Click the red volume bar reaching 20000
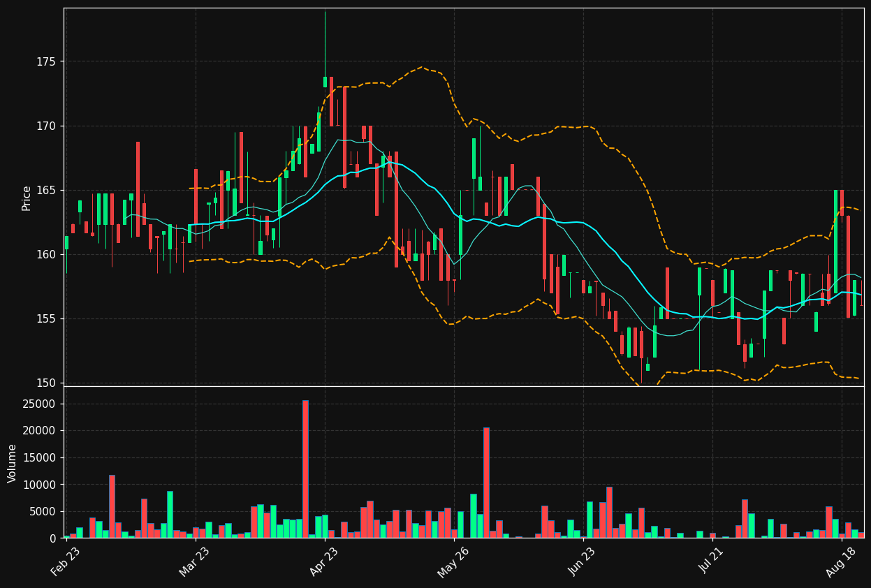Viewport: 871px width, 588px height. pyautogui.click(x=486, y=483)
